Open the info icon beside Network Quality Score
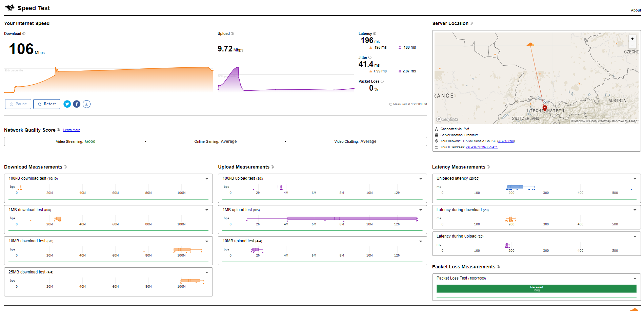The width and height of the screenshot is (644, 311). click(x=58, y=130)
